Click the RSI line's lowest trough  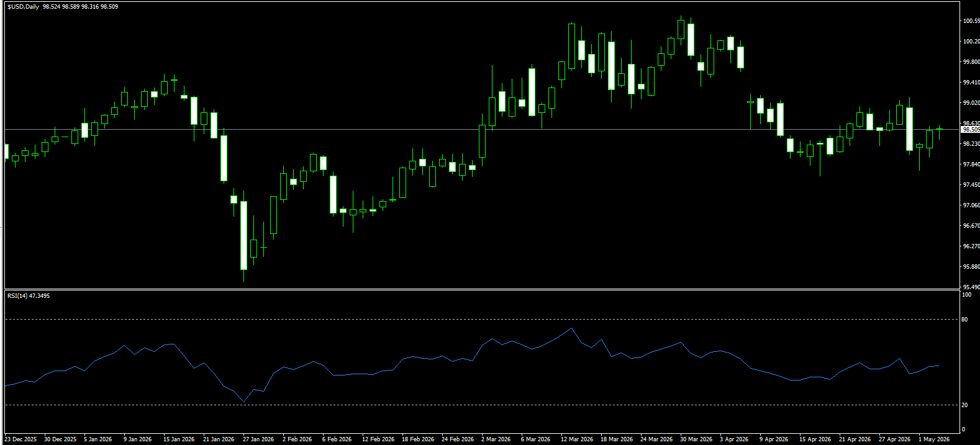point(243,402)
